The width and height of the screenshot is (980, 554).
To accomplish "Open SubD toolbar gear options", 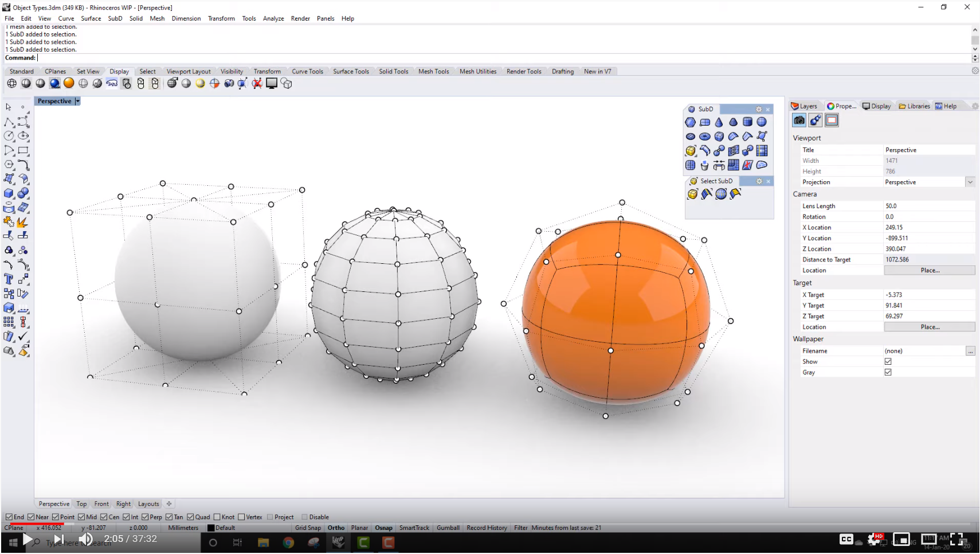I will (x=759, y=109).
